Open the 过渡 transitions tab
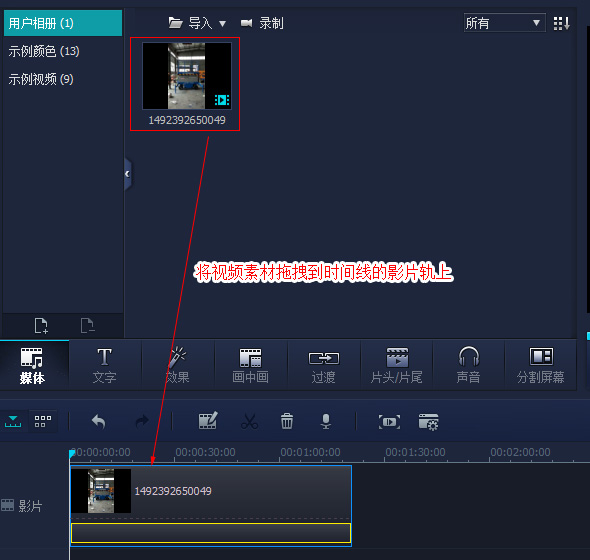Image resolution: width=590 pixels, height=560 pixels. [x=324, y=365]
